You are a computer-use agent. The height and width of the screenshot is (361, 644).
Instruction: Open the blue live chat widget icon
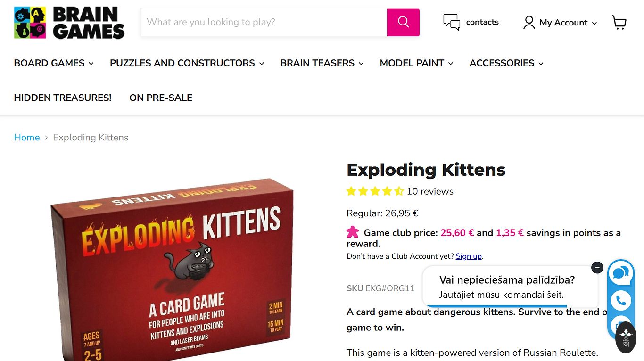tap(621, 273)
